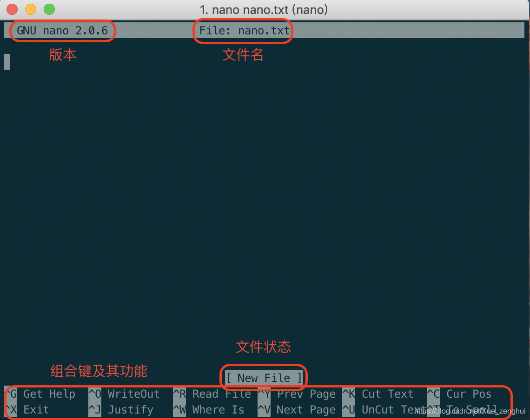Click the '^U UnCut Text' shortcut
530x420 pixels.
384,409
